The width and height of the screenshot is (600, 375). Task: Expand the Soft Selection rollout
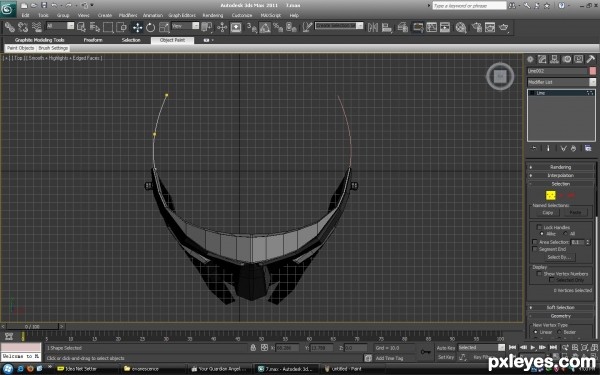tap(561, 307)
